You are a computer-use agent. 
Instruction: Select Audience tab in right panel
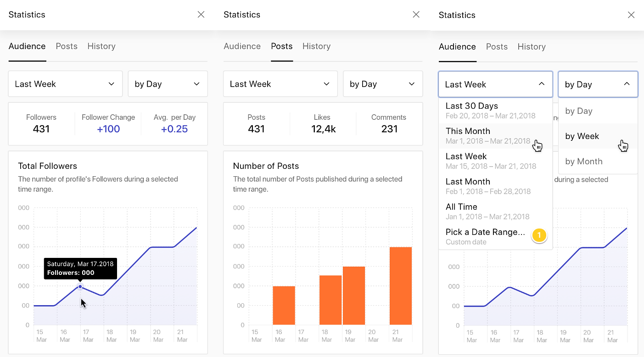point(457,47)
